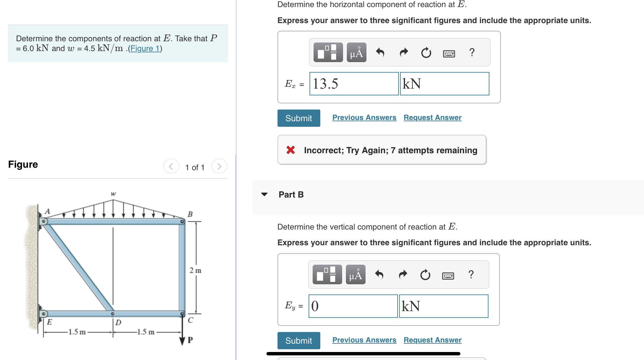
Task: Undo the Ey answer entry
Action: [x=380, y=274]
